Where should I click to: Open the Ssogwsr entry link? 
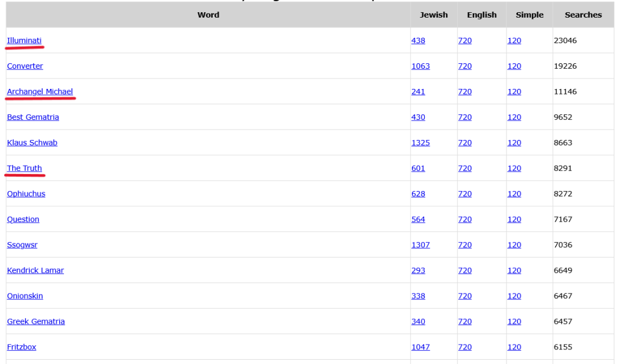[x=22, y=245]
